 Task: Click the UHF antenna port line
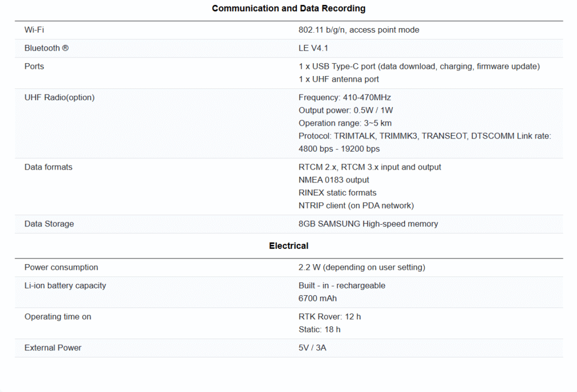[x=339, y=79]
